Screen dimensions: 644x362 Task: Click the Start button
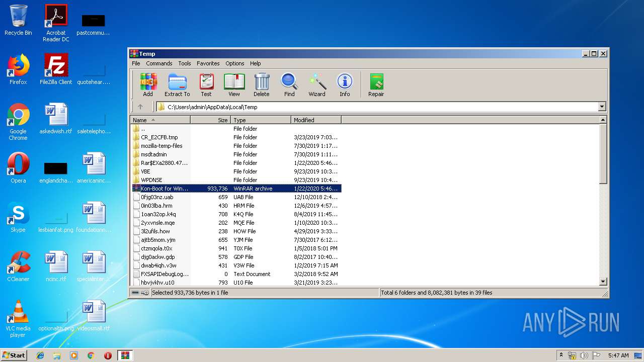[x=14, y=355]
